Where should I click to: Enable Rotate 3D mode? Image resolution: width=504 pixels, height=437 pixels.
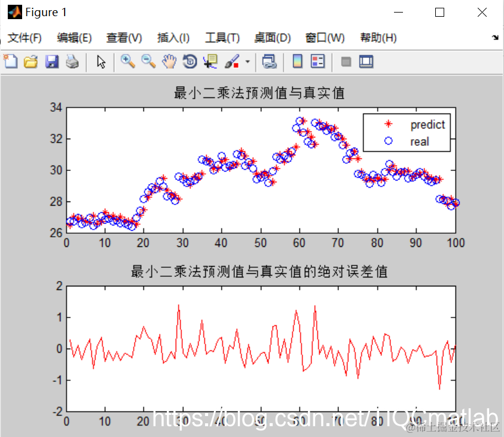[x=190, y=62]
